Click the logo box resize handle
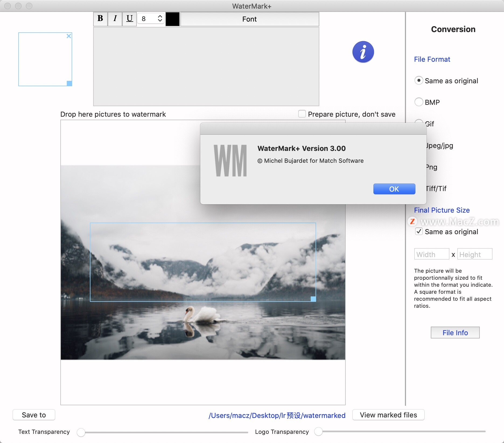 69,84
